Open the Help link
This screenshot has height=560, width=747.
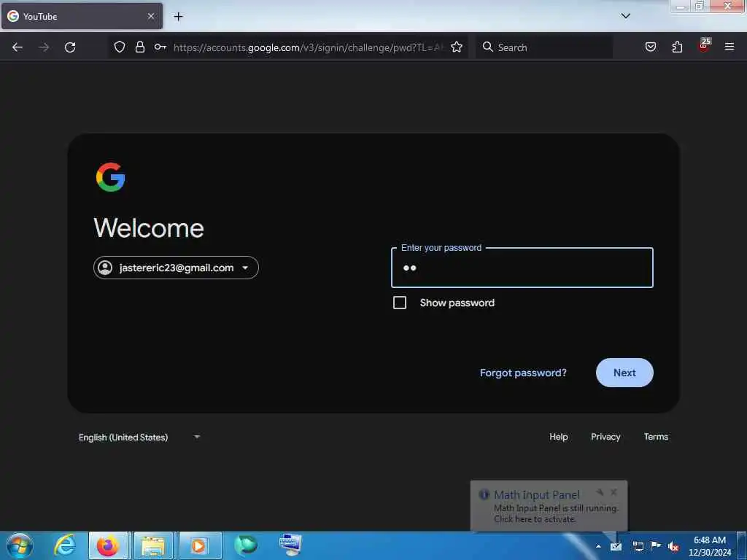point(558,437)
